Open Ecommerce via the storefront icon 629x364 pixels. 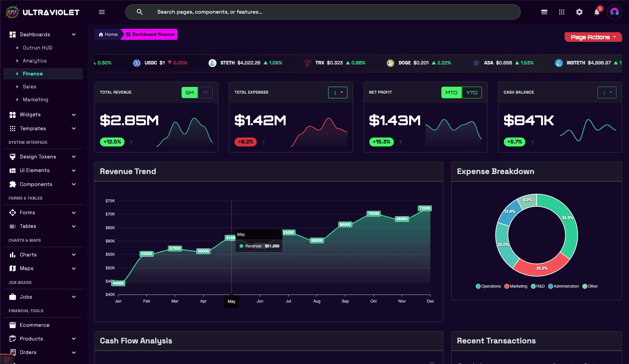tap(13, 325)
